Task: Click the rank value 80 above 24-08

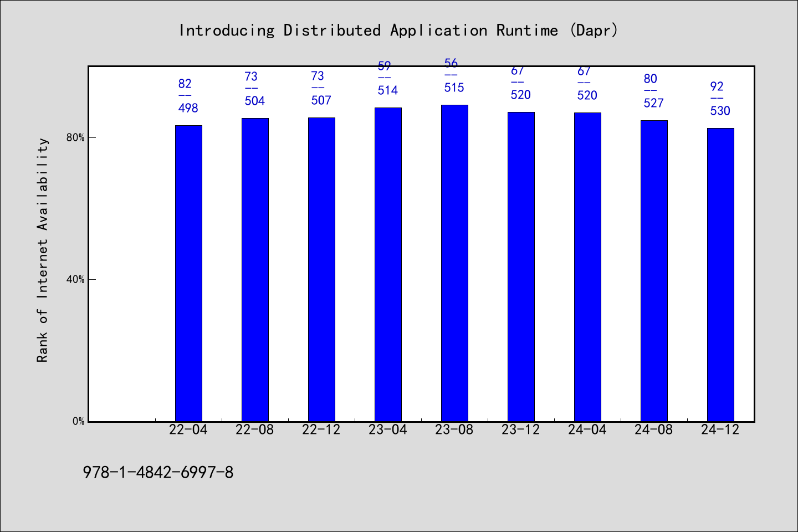Action: click(x=651, y=79)
